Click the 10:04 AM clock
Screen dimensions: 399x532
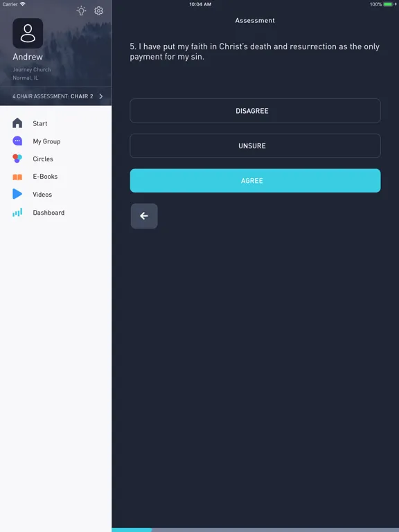point(200,4)
